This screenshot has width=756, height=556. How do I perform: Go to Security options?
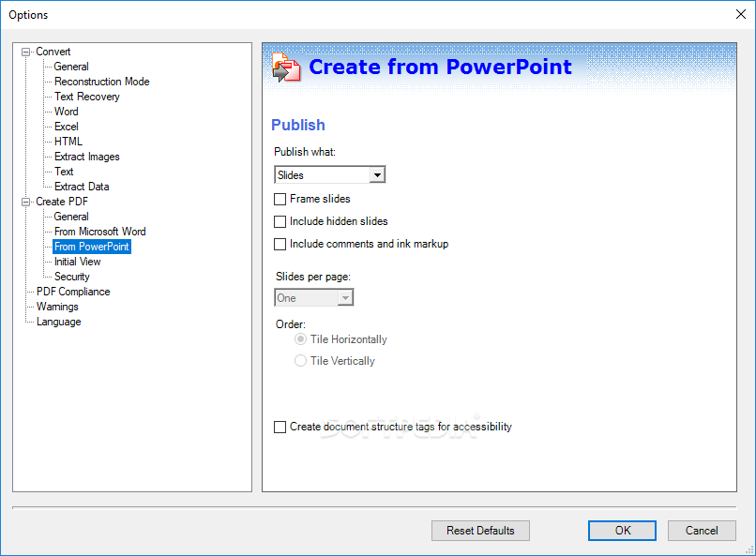pos(72,277)
